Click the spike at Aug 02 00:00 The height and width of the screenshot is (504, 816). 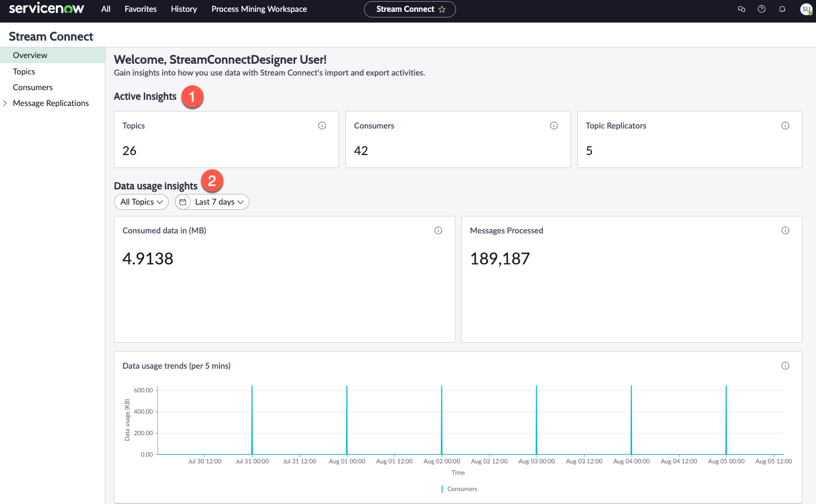pos(442,420)
